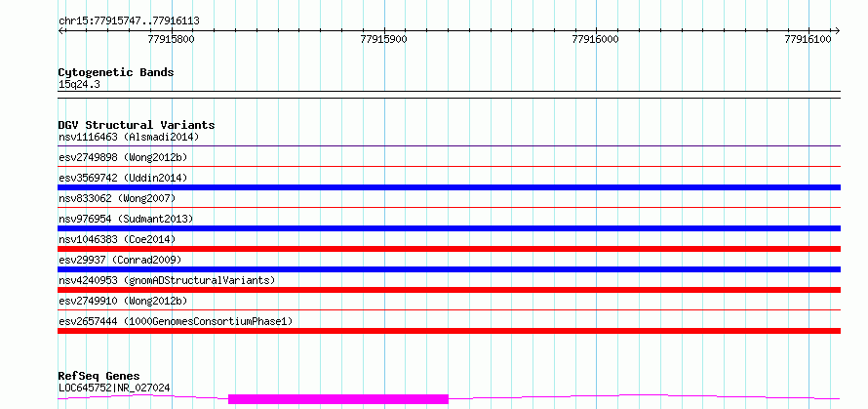Click ruler tick label 77915900
868x409 pixels.
point(383,39)
